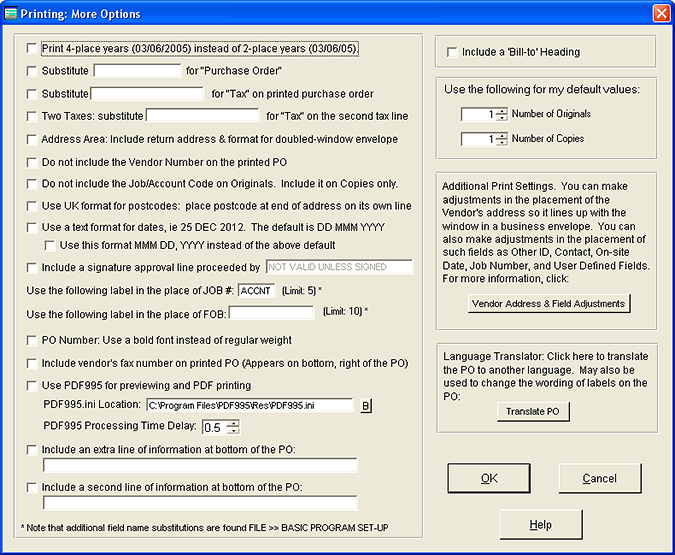
Task: Tick Include vendor's fax number checkbox
Action: 33,364
